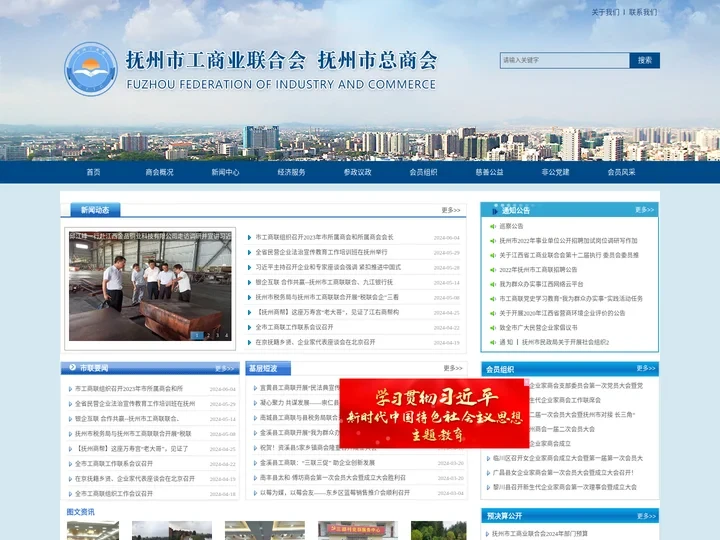Click the 通知公告 section header icon
The image size is (720, 540).
tap(495, 211)
